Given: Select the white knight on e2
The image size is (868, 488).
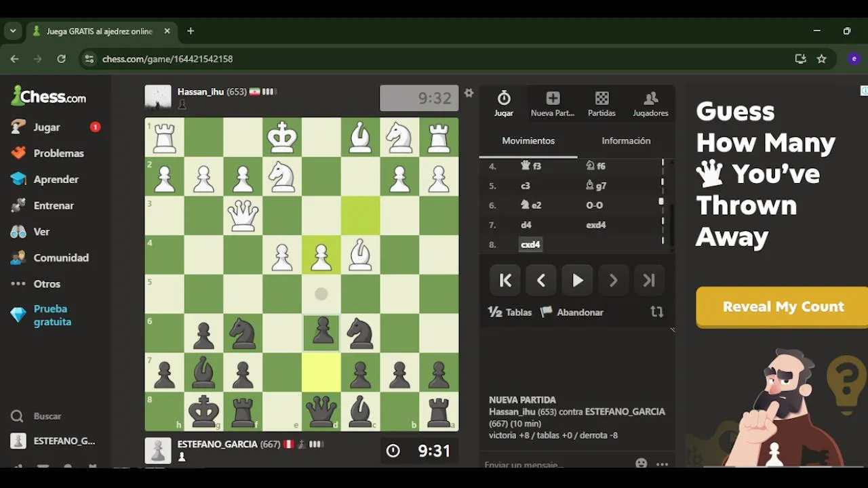Looking at the screenshot, I should pyautogui.click(x=282, y=177).
